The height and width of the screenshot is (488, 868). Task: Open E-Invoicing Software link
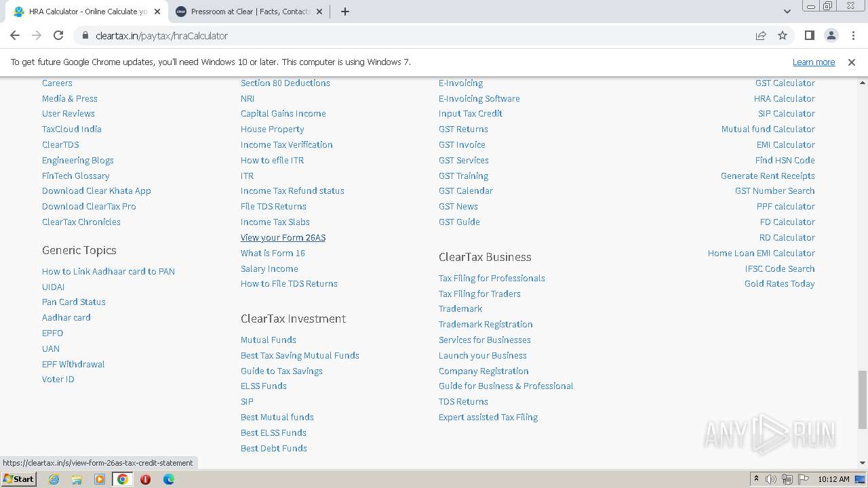click(x=479, y=98)
